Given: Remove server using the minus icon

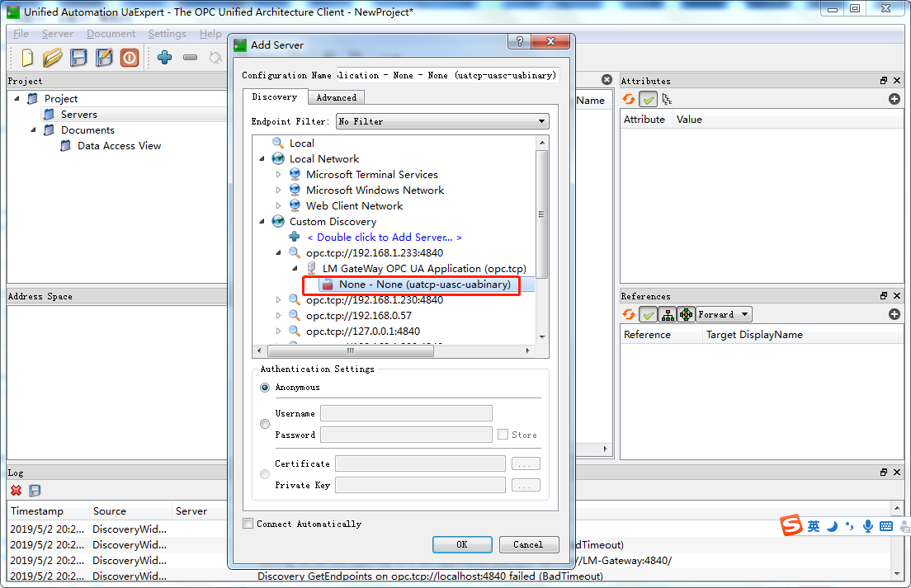Looking at the screenshot, I should (190, 58).
